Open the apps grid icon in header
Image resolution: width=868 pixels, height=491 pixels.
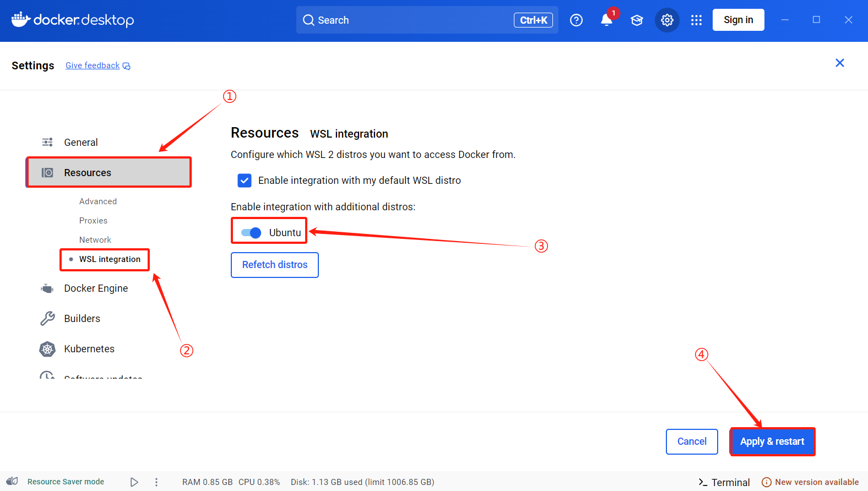pos(696,20)
